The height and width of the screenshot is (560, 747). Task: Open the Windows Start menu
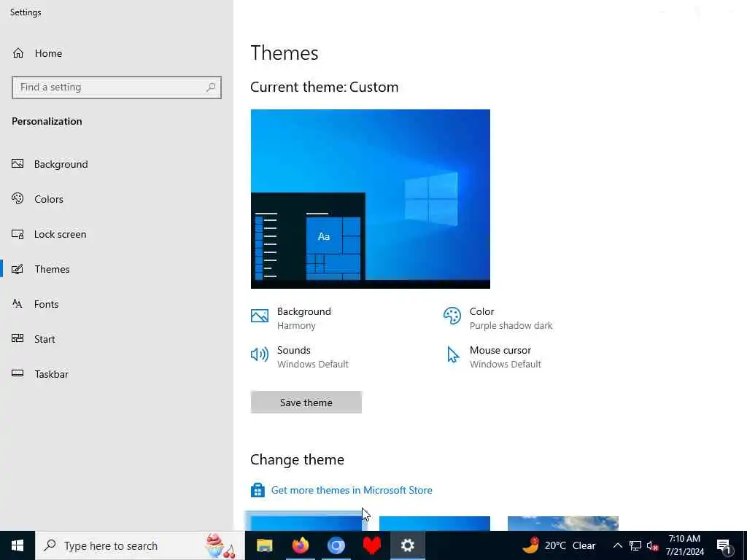pyautogui.click(x=18, y=545)
